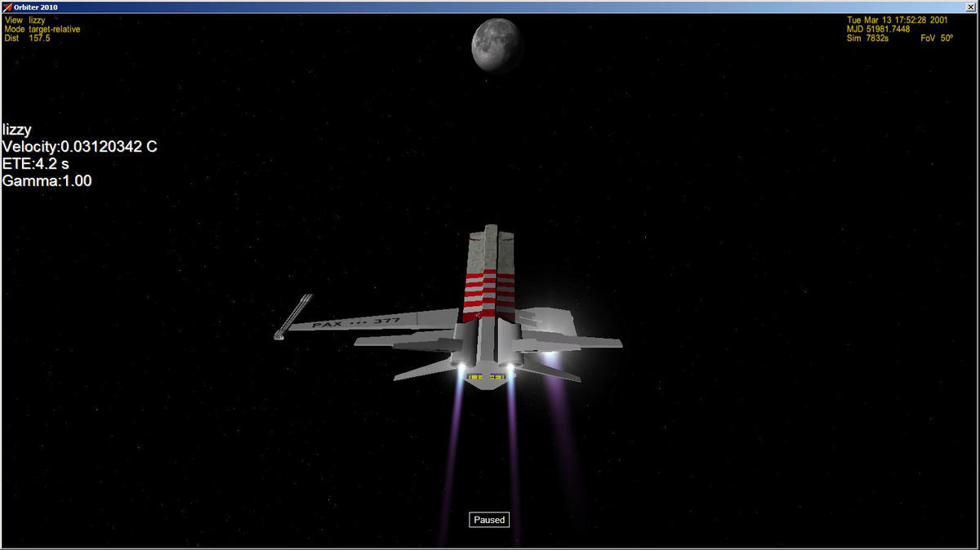Click the "MJD 51981.7448" readout

(878, 29)
